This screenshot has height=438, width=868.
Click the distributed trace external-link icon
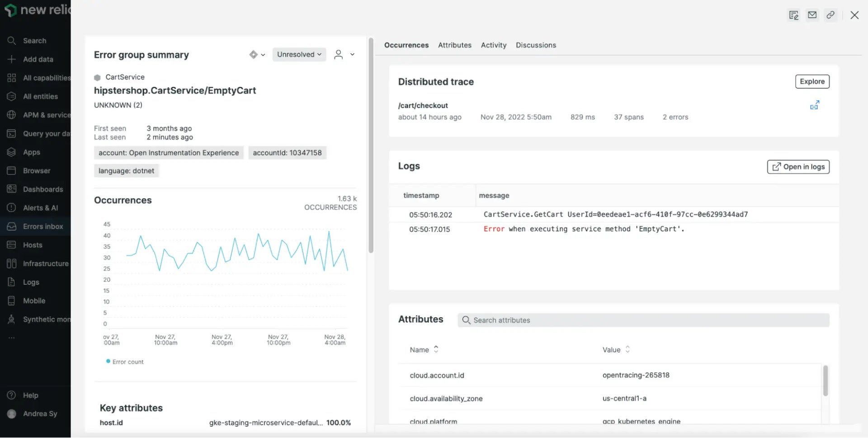(x=815, y=105)
